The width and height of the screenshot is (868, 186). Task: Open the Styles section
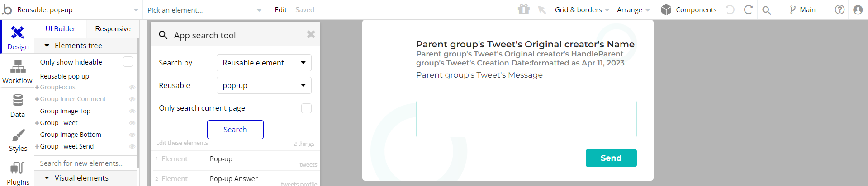[x=18, y=139]
